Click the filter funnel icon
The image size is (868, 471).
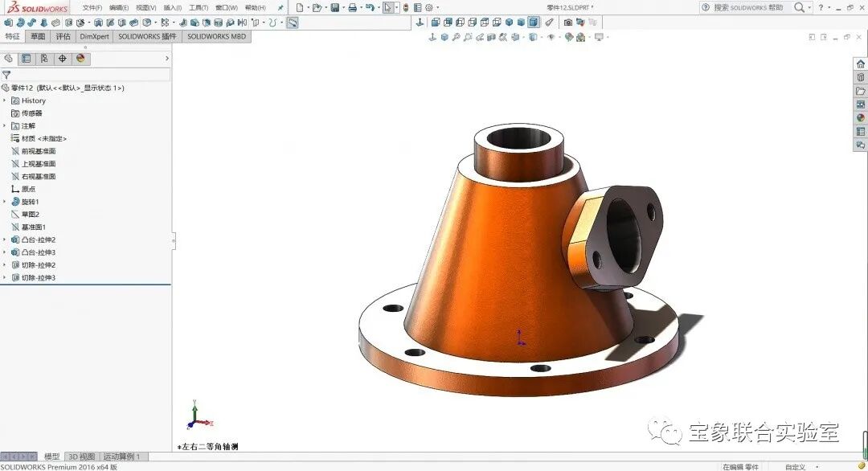pos(6,74)
